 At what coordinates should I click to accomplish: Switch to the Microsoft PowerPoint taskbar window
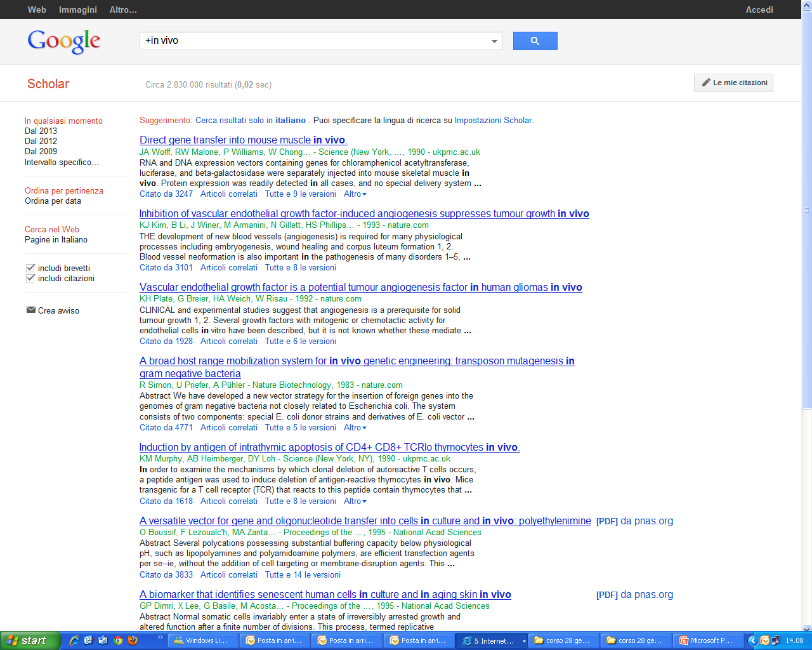point(709,640)
